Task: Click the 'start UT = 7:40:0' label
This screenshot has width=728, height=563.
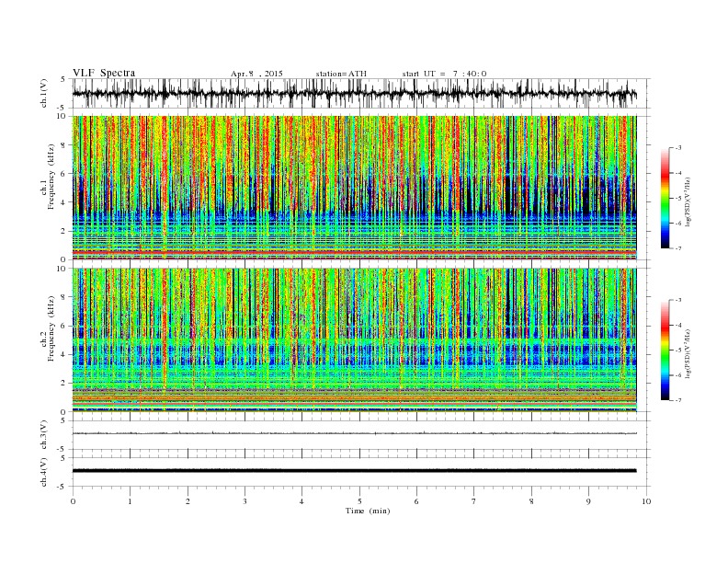Action: pos(444,74)
